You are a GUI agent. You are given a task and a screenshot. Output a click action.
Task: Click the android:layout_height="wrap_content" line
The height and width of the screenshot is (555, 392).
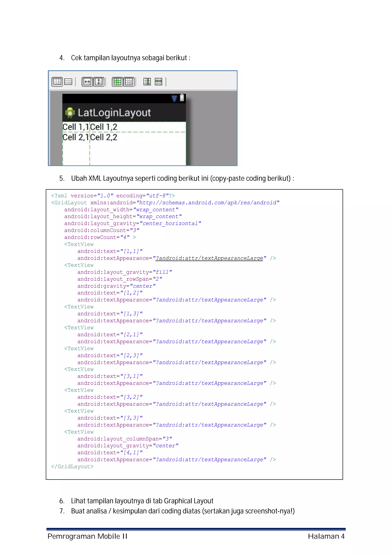(x=123, y=217)
